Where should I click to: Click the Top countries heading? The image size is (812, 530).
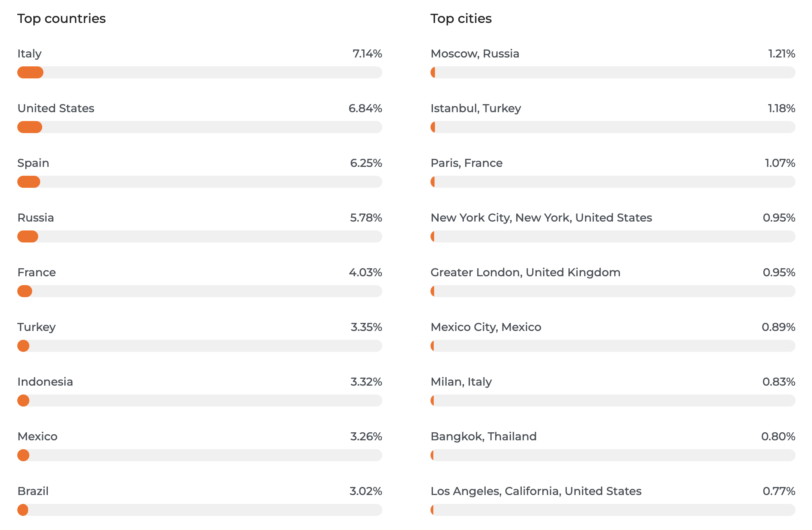[62, 18]
